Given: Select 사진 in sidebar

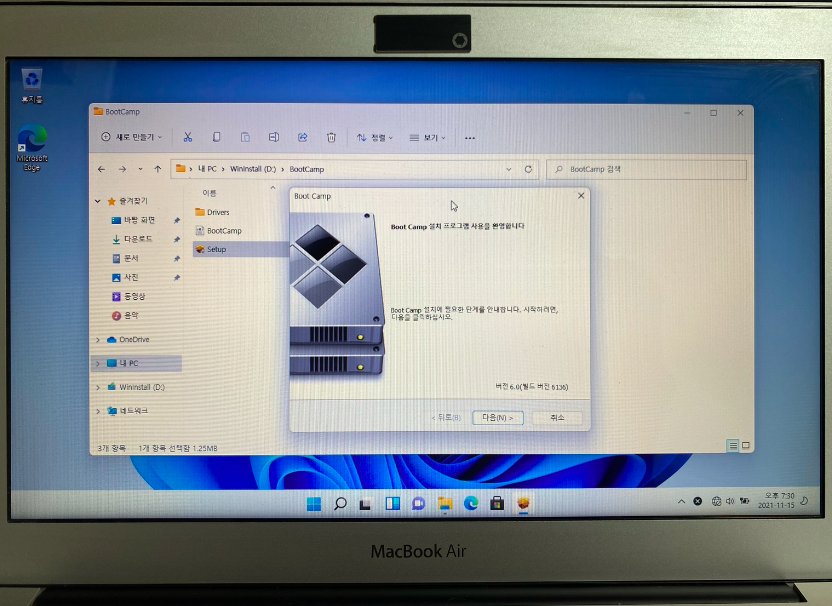Looking at the screenshot, I should (x=131, y=278).
